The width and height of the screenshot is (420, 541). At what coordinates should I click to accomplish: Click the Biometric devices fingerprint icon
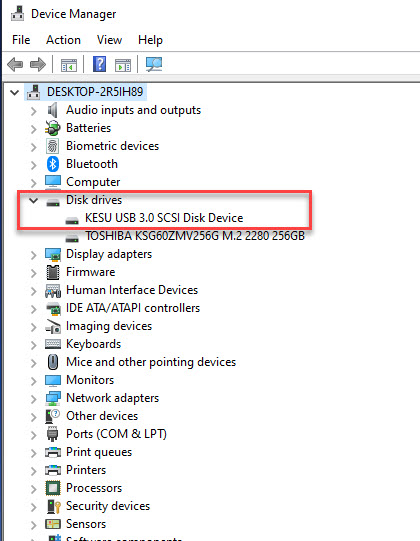[x=52, y=146]
